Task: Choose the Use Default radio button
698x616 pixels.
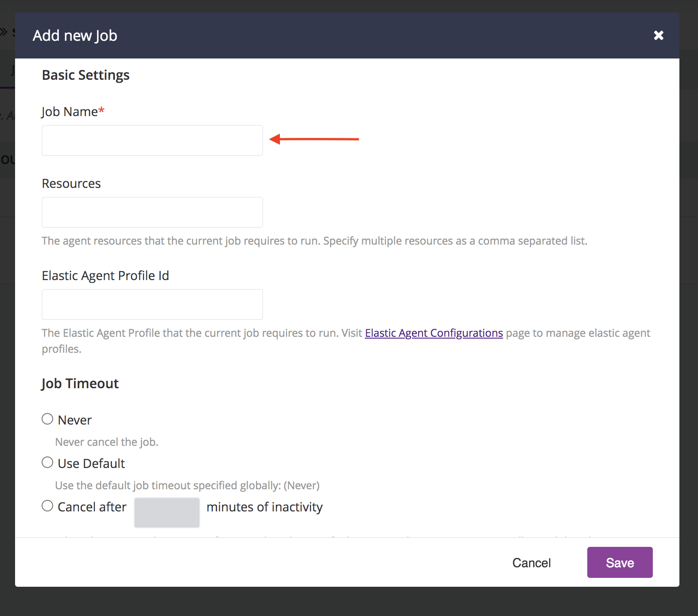Action: tap(47, 462)
